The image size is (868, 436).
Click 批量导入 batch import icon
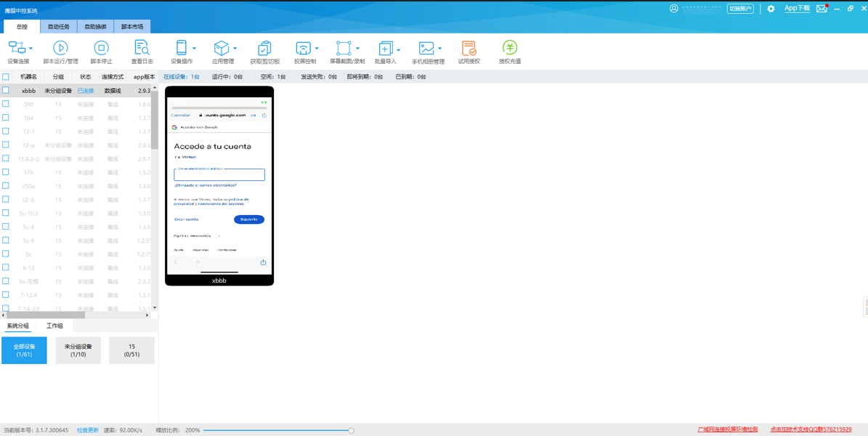[386, 48]
